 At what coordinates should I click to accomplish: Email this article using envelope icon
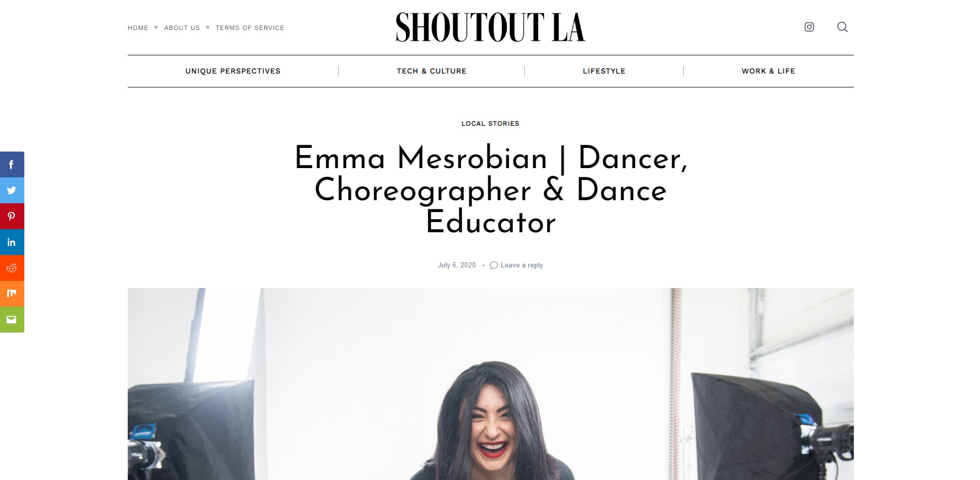[x=12, y=320]
